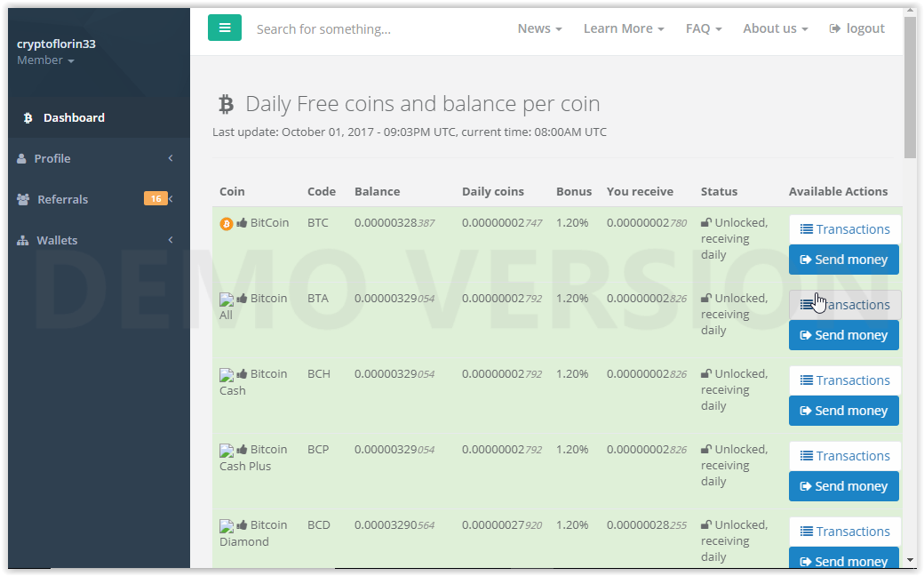Image resolution: width=924 pixels, height=576 pixels.
Task: Click the bitcoin symbol beside page heading
Action: (227, 104)
